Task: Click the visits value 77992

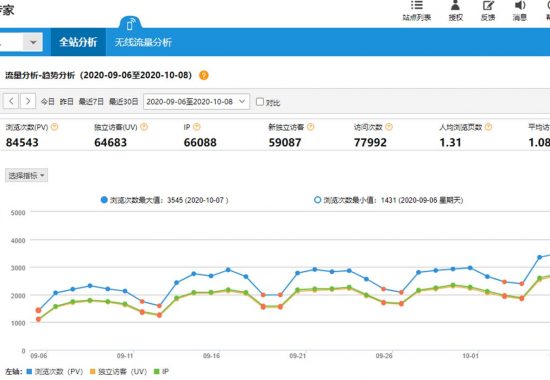Action: (x=370, y=142)
